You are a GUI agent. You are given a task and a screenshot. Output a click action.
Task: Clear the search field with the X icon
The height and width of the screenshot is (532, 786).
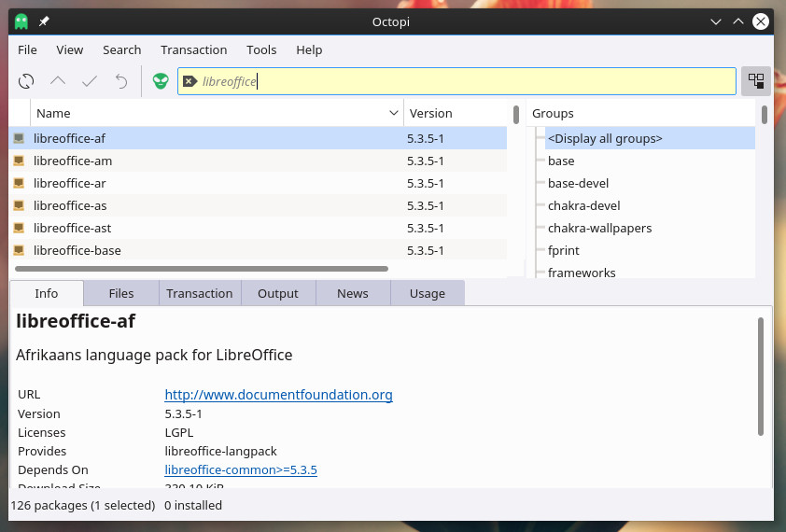(x=189, y=81)
